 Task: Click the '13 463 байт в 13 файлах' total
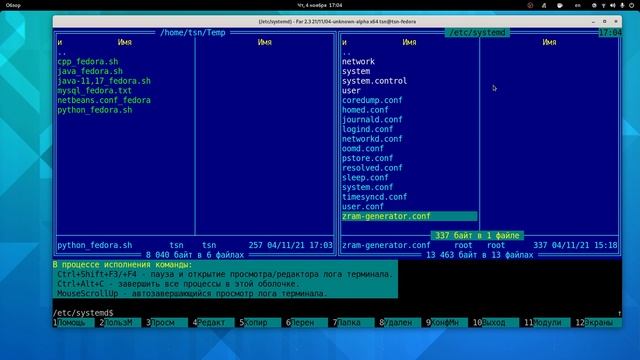click(x=480, y=255)
